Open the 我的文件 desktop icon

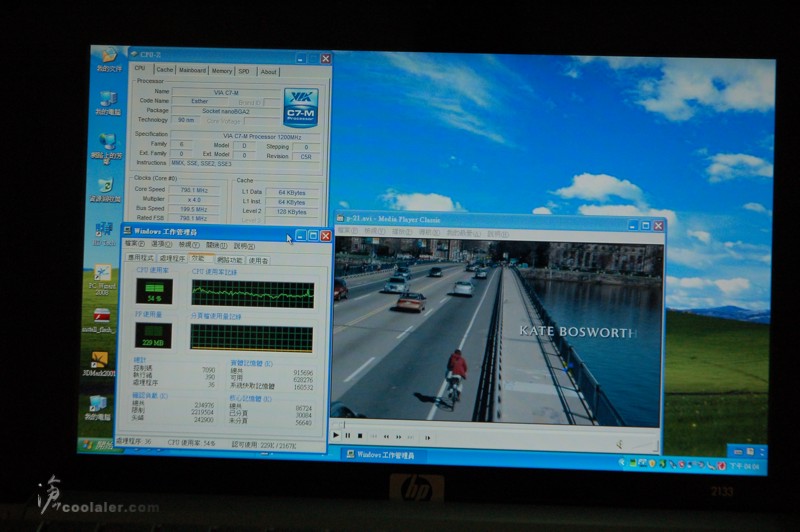coord(109,60)
